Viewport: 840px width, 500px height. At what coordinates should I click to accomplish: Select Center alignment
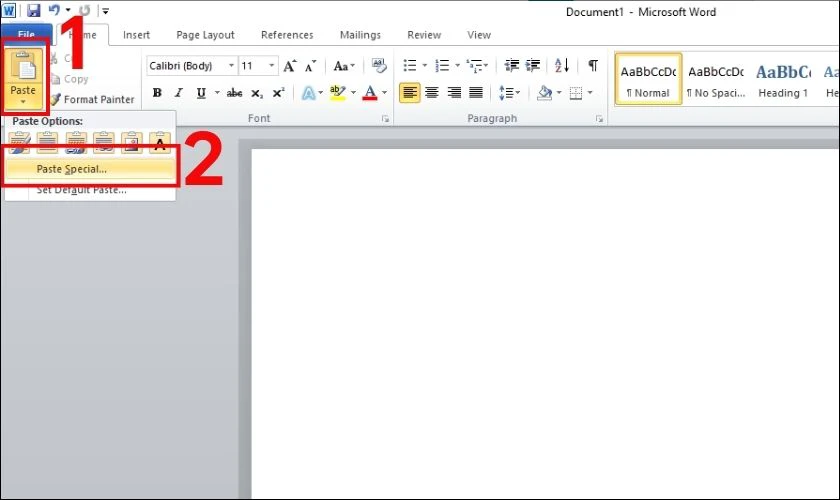coord(432,93)
